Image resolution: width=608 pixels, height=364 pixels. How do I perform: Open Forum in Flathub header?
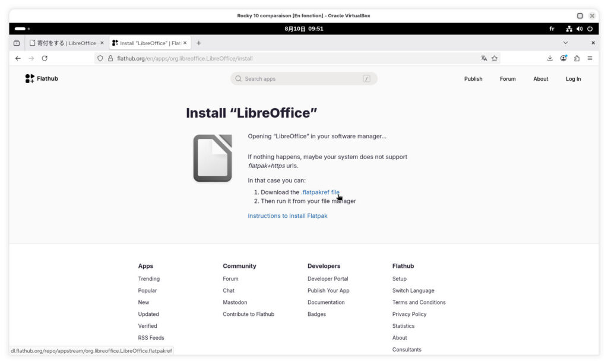click(x=508, y=79)
